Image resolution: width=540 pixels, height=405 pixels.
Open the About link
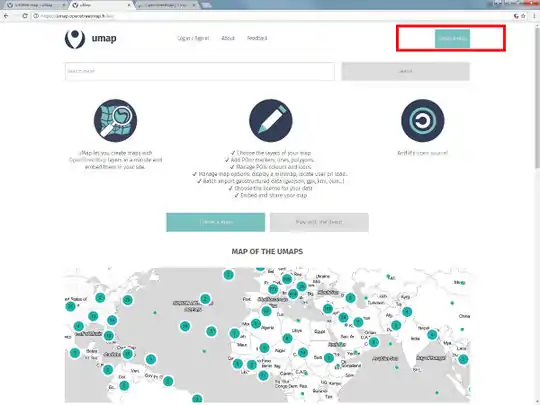pos(228,38)
